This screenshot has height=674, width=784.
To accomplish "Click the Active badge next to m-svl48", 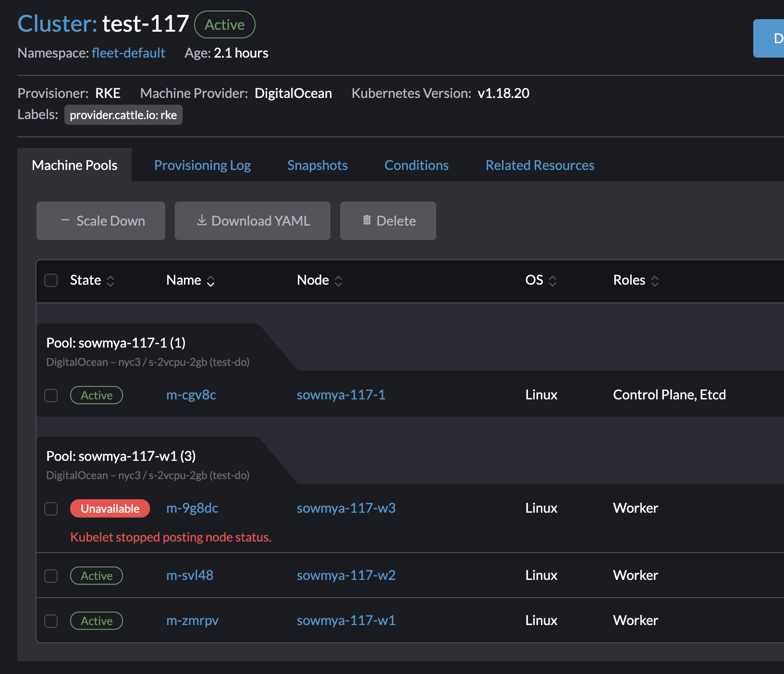I will tap(96, 576).
